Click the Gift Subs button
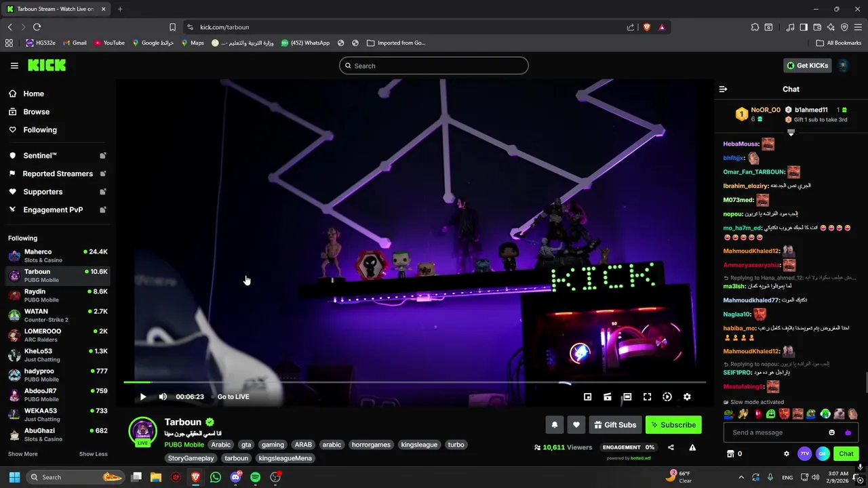The image size is (868, 488). point(616,425)
